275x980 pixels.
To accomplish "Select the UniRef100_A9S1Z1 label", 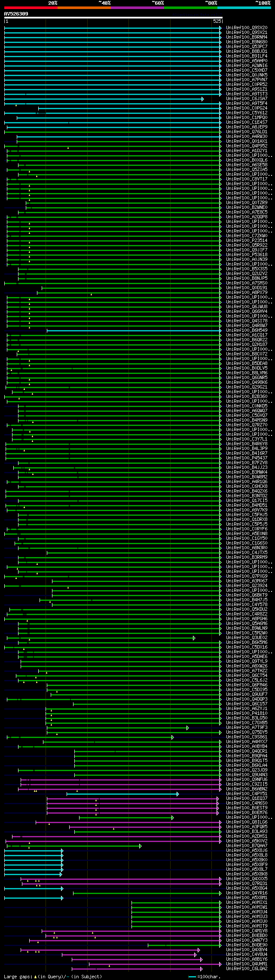I will pyautogui.click(x=247, y=89).
